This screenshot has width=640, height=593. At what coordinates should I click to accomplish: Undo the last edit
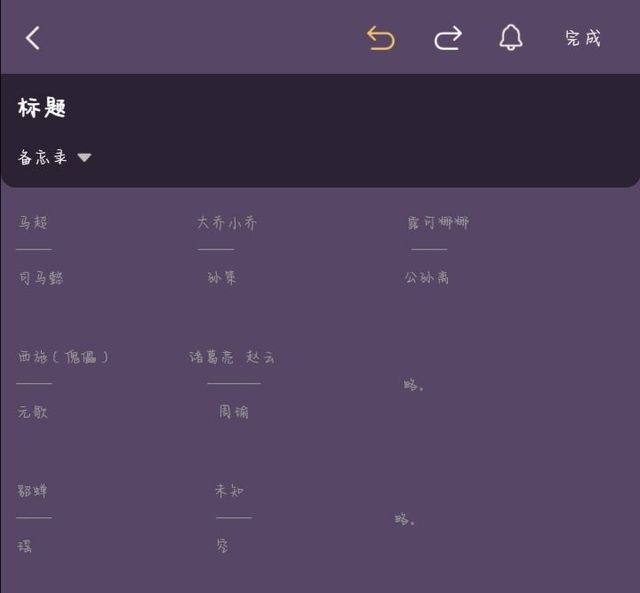(380, 38)
